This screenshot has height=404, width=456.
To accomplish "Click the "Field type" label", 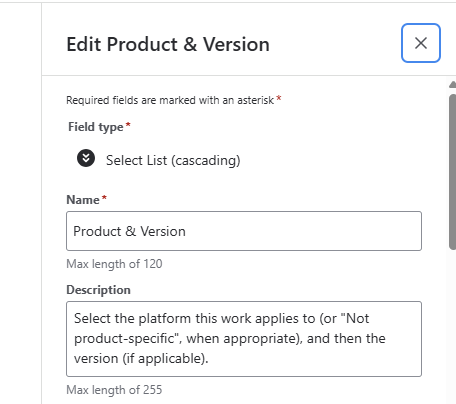I will point(96,127).
